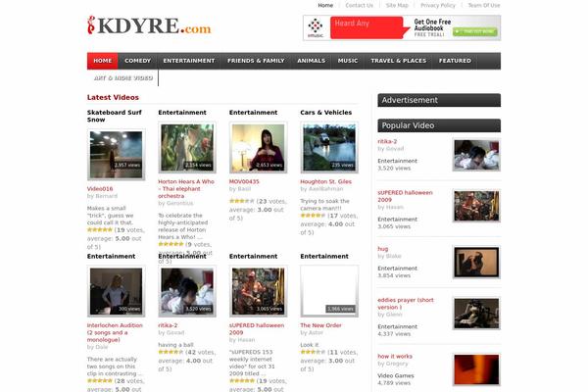Click star rating under MOV00435
This screenshot has width=588, height=392.
pyautogui.click(x=242, y=201)
